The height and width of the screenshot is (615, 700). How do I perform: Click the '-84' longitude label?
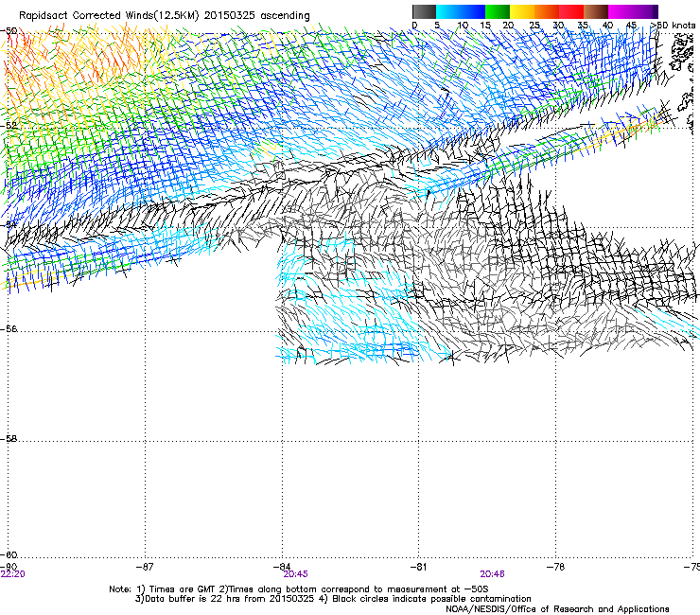click(282, 567)
